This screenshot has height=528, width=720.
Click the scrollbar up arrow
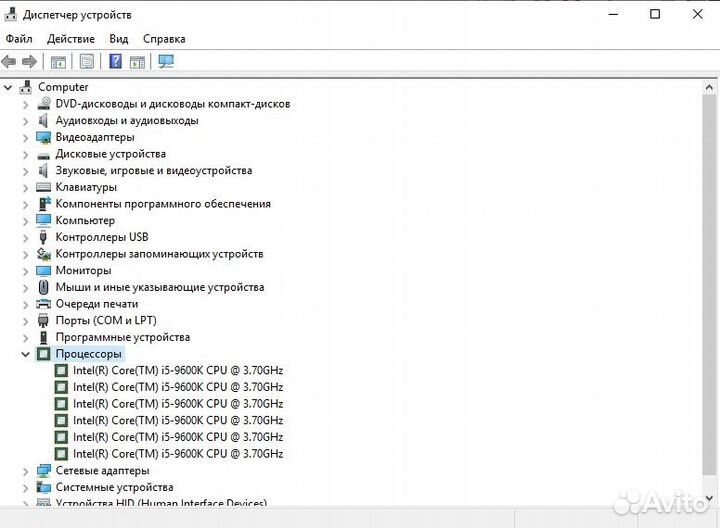click(x=709, y=87)
